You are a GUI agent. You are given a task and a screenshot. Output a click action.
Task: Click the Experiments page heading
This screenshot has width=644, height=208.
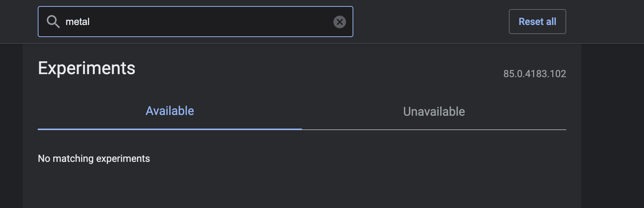coord(86,68)
